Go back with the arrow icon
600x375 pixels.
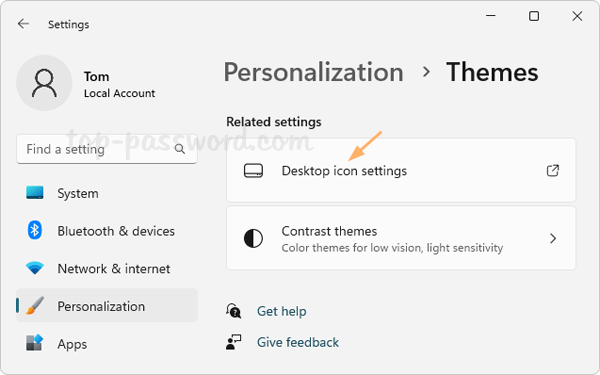[x=23, y=24]
